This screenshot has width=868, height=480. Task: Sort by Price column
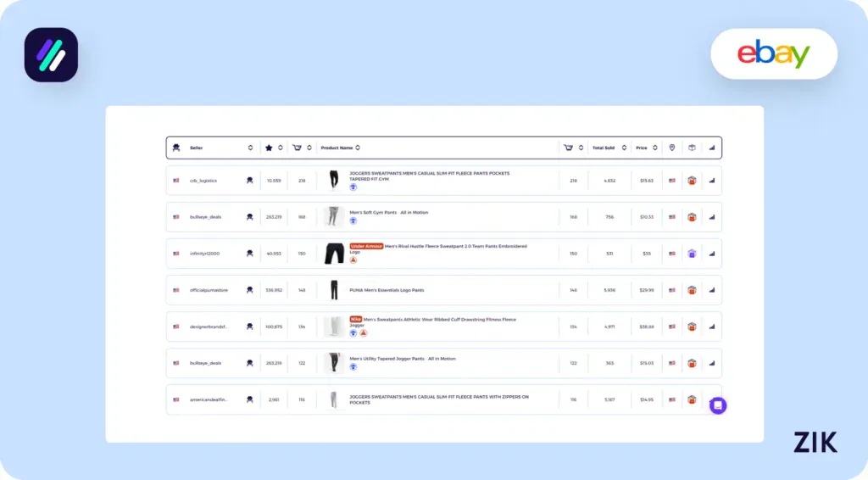pyautogui.click(x=654, y=148)
